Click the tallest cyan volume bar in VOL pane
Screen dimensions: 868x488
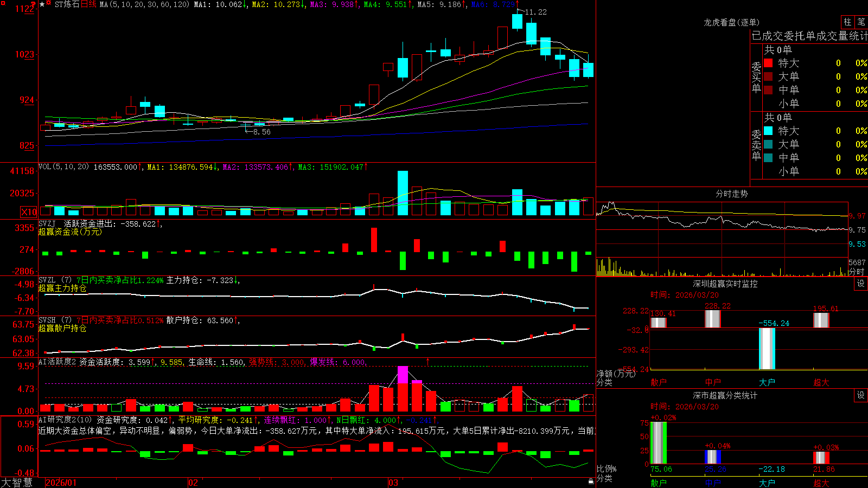point(403,193)
